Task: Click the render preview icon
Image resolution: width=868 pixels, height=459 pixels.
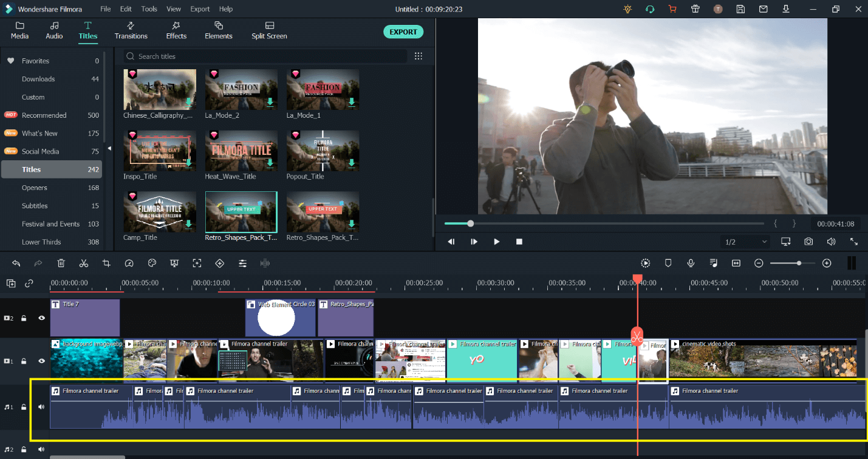Action: coord(645,263)
